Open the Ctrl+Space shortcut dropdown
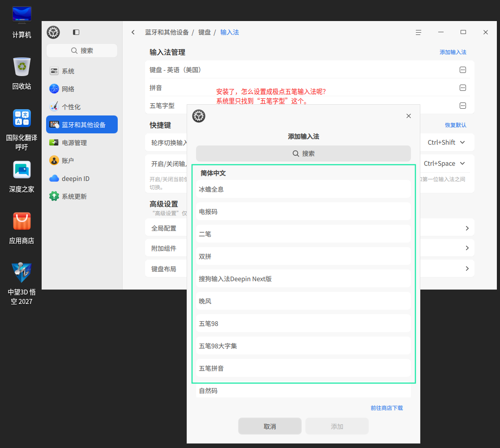 click(x=444, y=163)
